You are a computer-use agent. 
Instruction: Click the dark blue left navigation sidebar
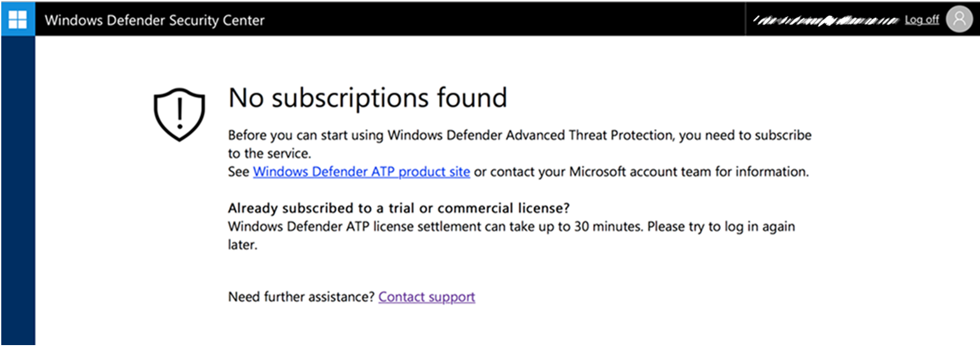[18, 191]
